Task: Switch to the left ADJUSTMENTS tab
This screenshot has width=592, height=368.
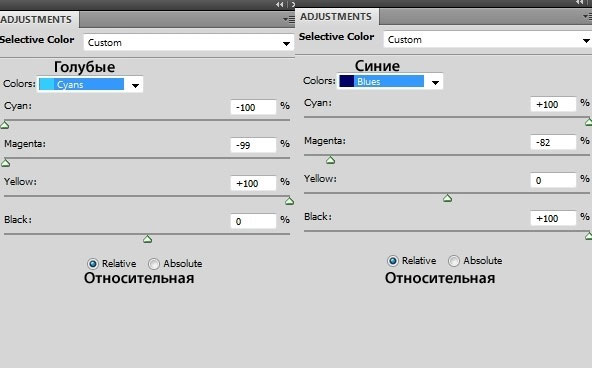Action: 36,19
